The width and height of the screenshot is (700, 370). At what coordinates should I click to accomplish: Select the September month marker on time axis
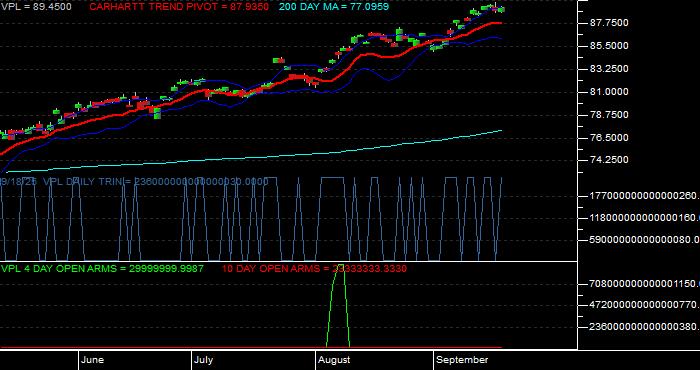(x=462, y=360)
